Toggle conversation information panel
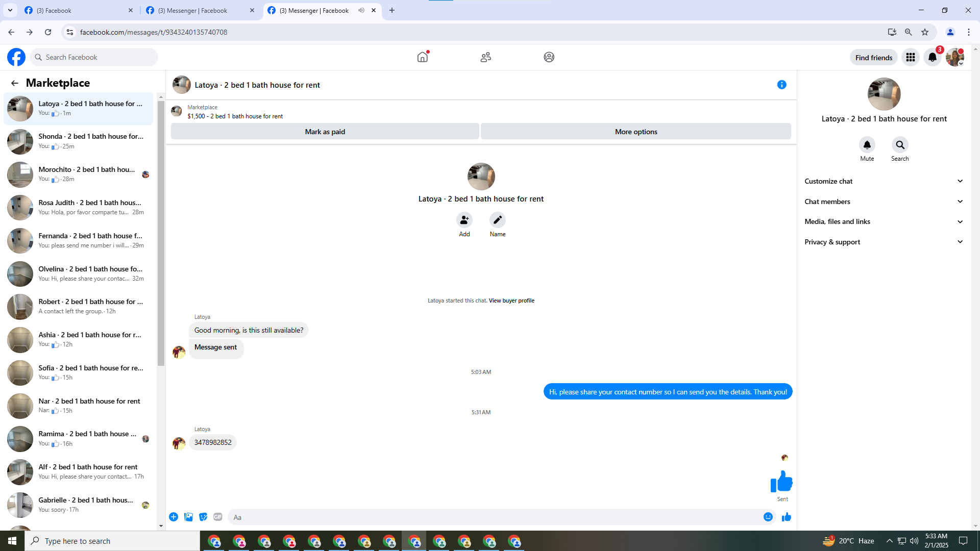 781,85
